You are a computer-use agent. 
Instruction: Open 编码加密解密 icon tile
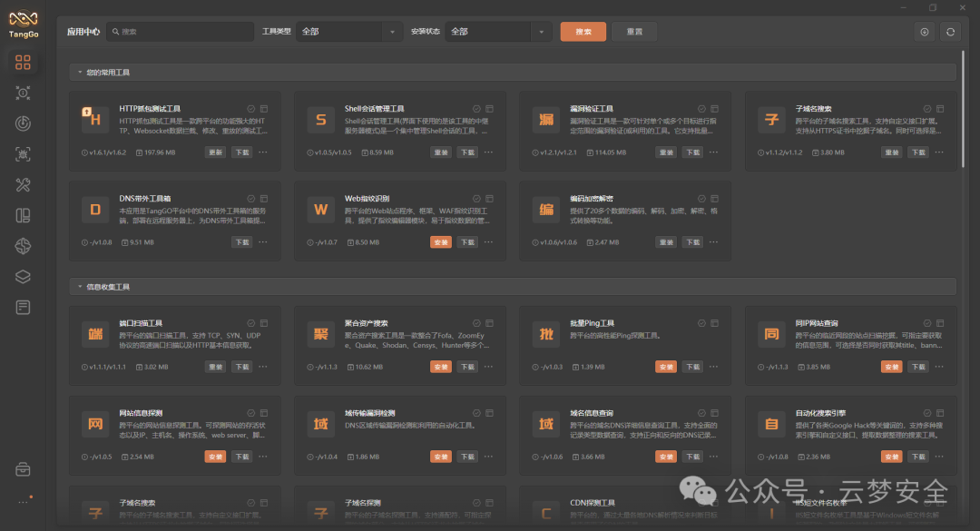click(x=546, y=209)
